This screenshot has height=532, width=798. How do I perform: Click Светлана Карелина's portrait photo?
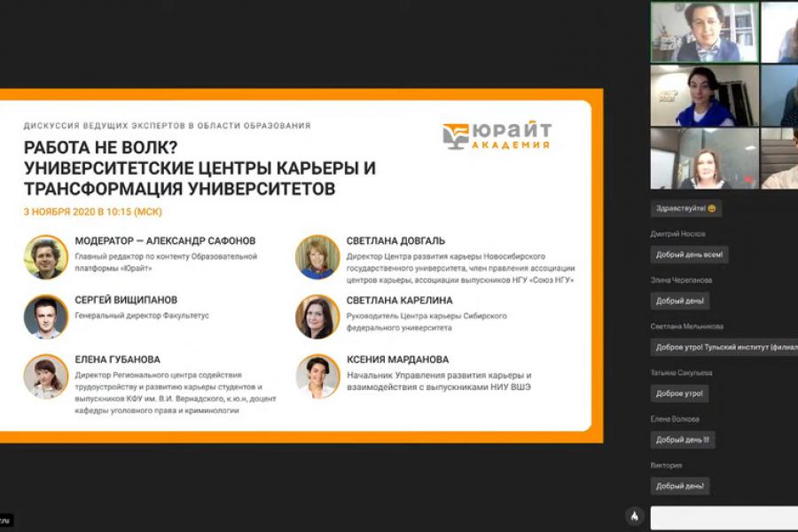tap(317, 317)
